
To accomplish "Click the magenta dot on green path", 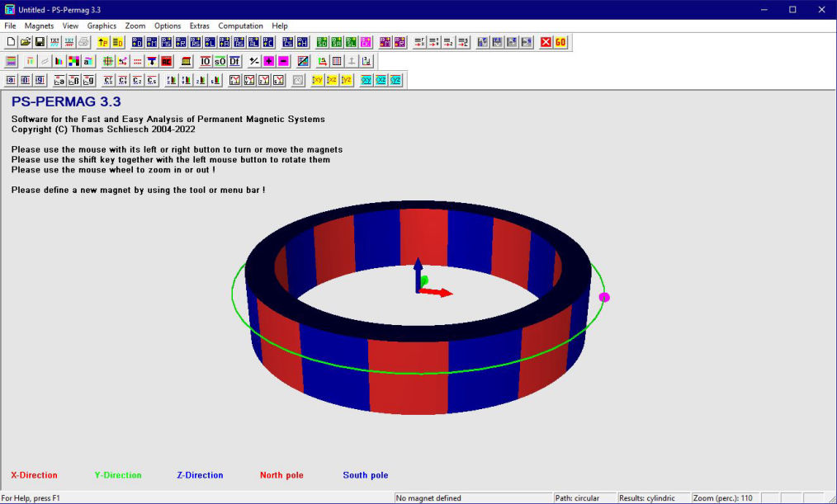I will [x=604, y=297].
